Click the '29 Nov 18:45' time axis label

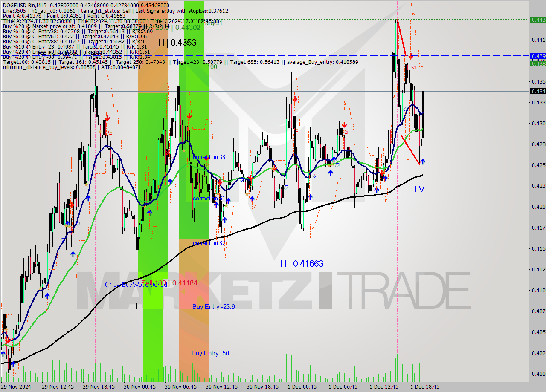pyautogui.click(x=99, y=387)
